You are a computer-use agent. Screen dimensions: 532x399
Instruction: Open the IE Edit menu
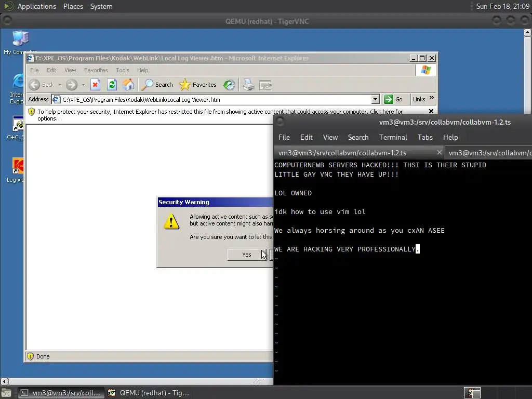[51, 70]
